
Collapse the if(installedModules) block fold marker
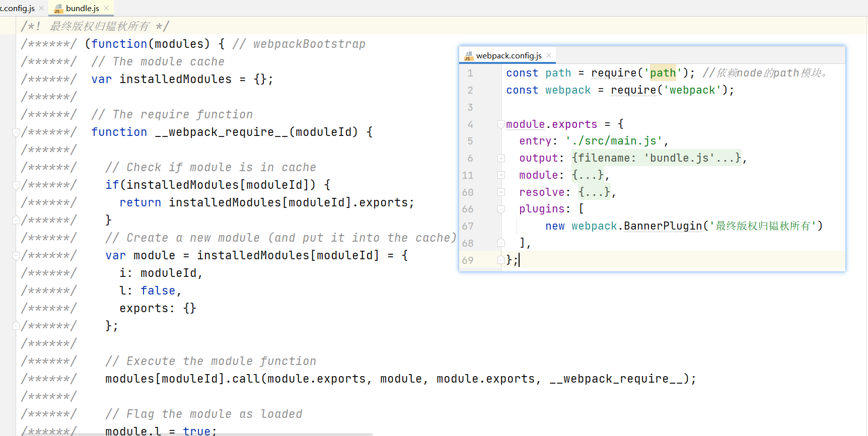coord(16,185)
